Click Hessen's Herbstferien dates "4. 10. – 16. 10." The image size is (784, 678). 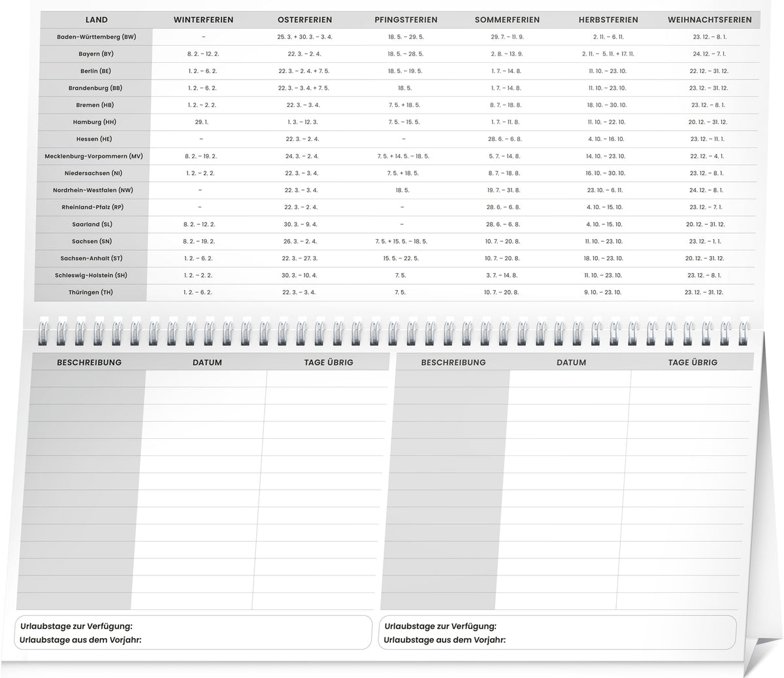[606, 139]
